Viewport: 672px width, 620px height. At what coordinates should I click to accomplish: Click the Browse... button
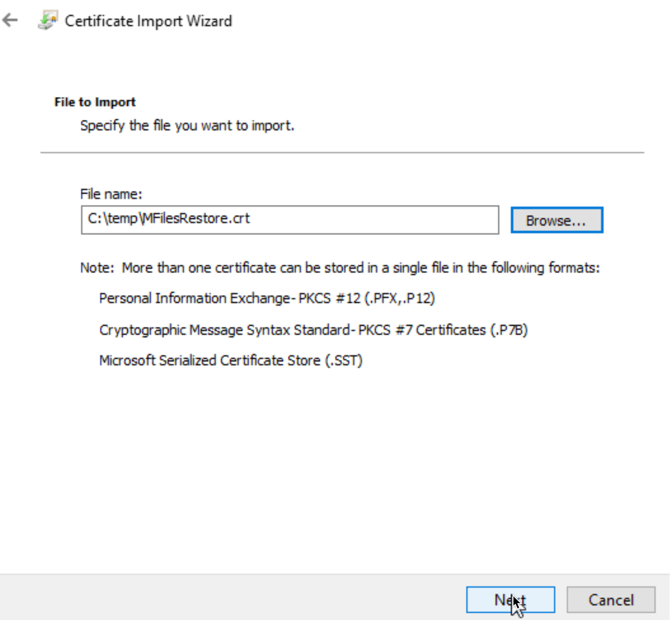557,220
